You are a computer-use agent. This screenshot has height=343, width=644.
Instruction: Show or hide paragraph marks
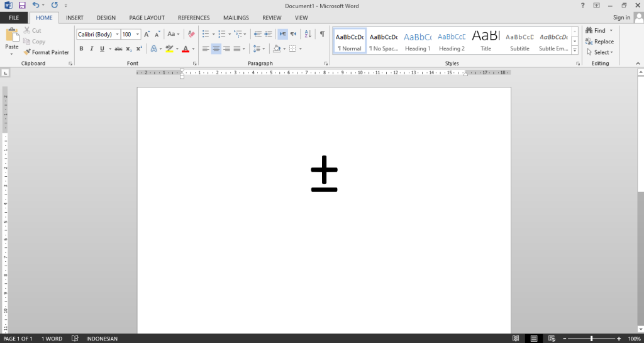click(322, 34)
